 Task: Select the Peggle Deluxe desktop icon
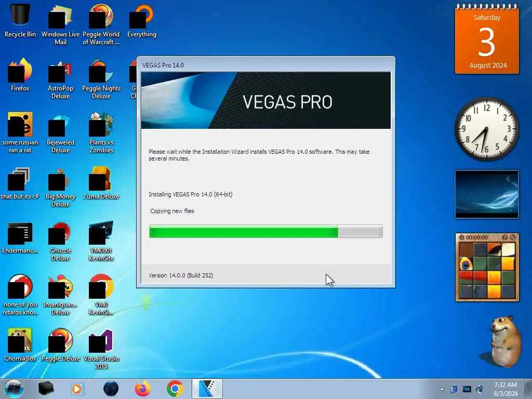tap(60, 344)
